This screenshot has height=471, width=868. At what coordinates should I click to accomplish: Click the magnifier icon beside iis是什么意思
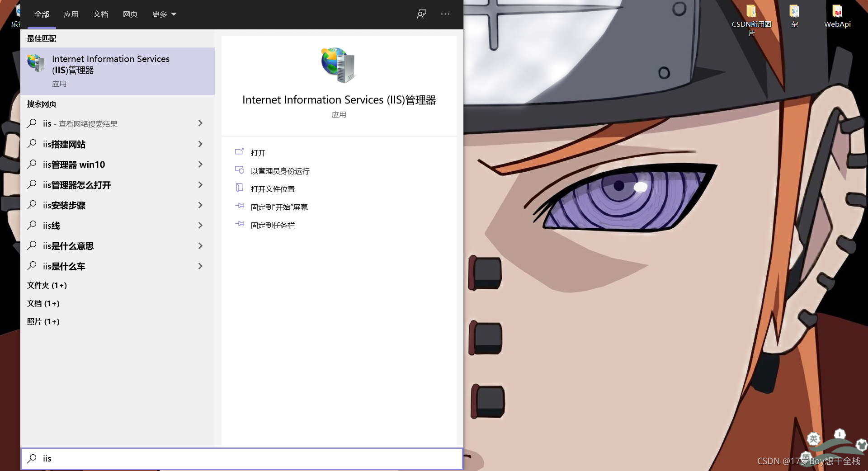tap(32, 245)
